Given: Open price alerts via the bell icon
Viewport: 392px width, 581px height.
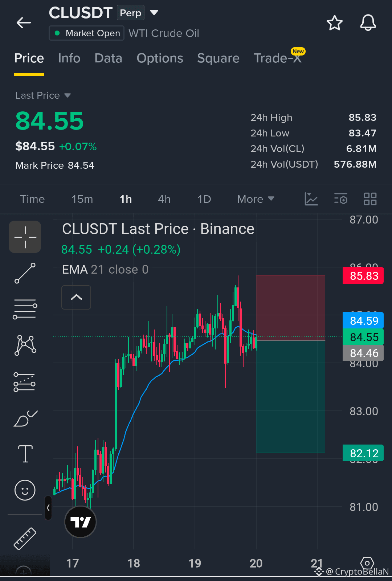Looking at the screenshot, I should point(368,23).
